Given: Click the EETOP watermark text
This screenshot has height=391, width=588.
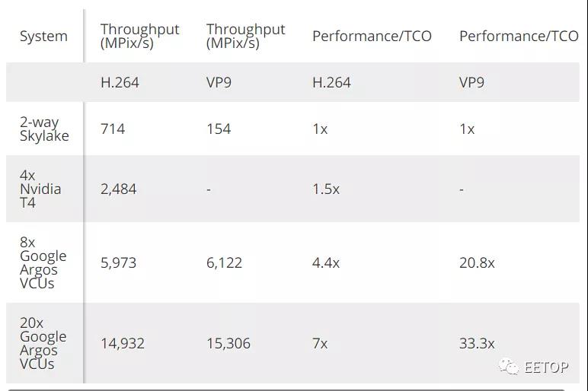Looking at the screenshot, I should click(546, 367).
